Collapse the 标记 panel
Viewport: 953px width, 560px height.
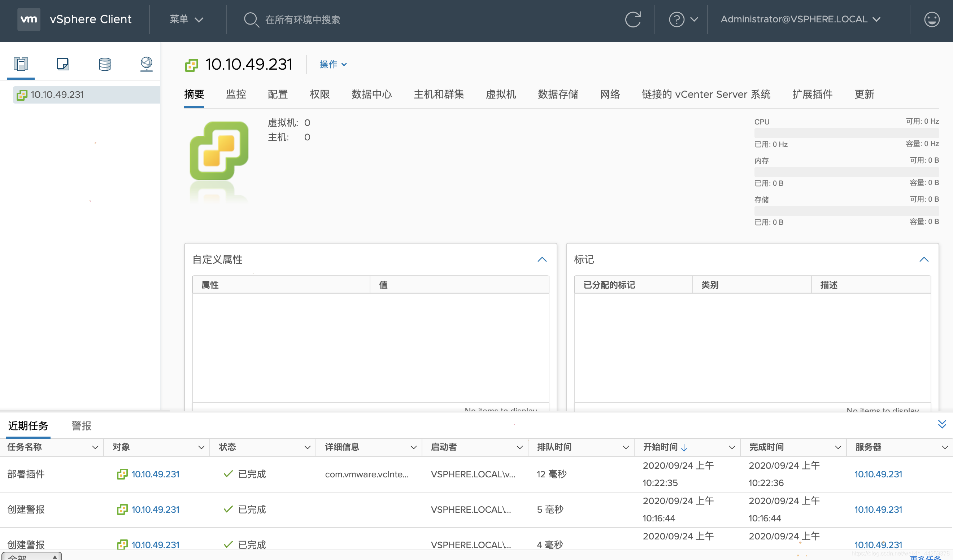click(924, 259)
